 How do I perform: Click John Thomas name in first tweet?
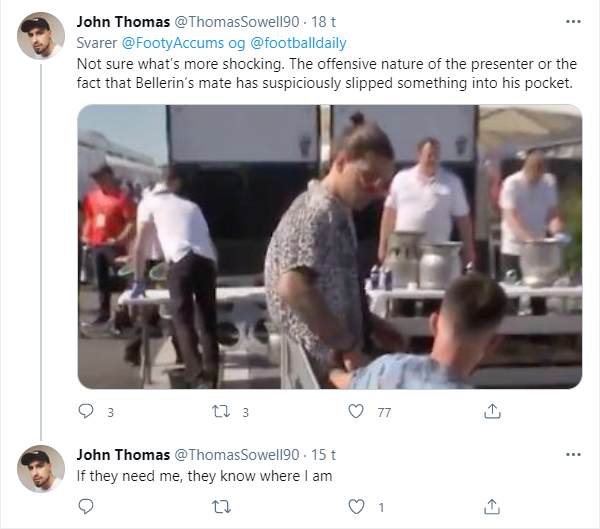coord(123,22)
